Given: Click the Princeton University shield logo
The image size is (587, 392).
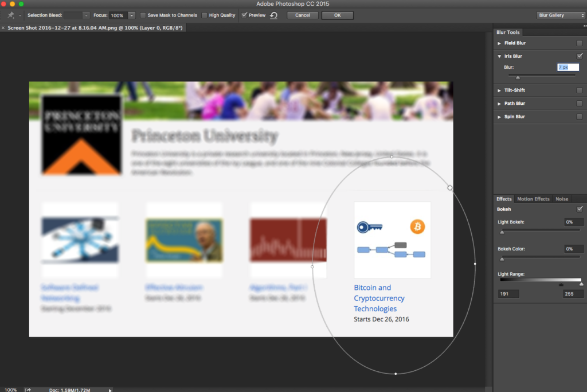Looking at the screenshot, I should 81,136.
